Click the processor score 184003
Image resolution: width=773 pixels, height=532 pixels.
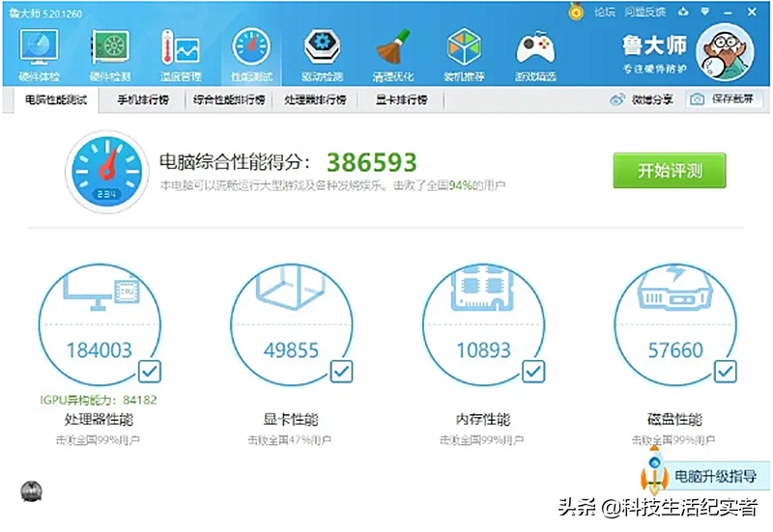point(100,350)
